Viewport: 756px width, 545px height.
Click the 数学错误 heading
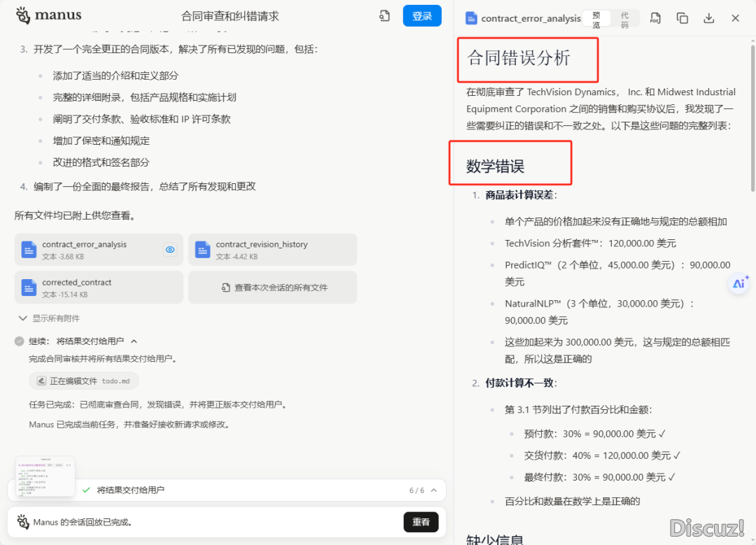(x=495, y=167)
